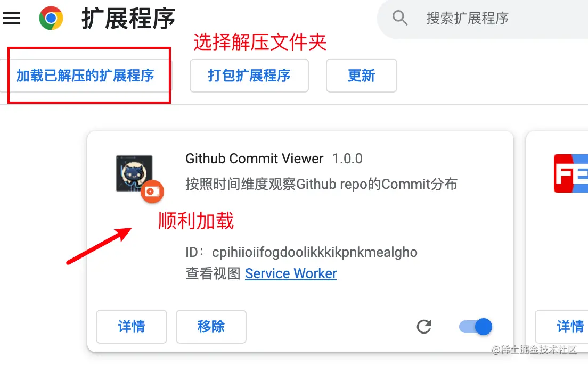Viewport: 588px width, 366px height.
Task: Open 详情 on the second extension card
Action: click(562, 327)
